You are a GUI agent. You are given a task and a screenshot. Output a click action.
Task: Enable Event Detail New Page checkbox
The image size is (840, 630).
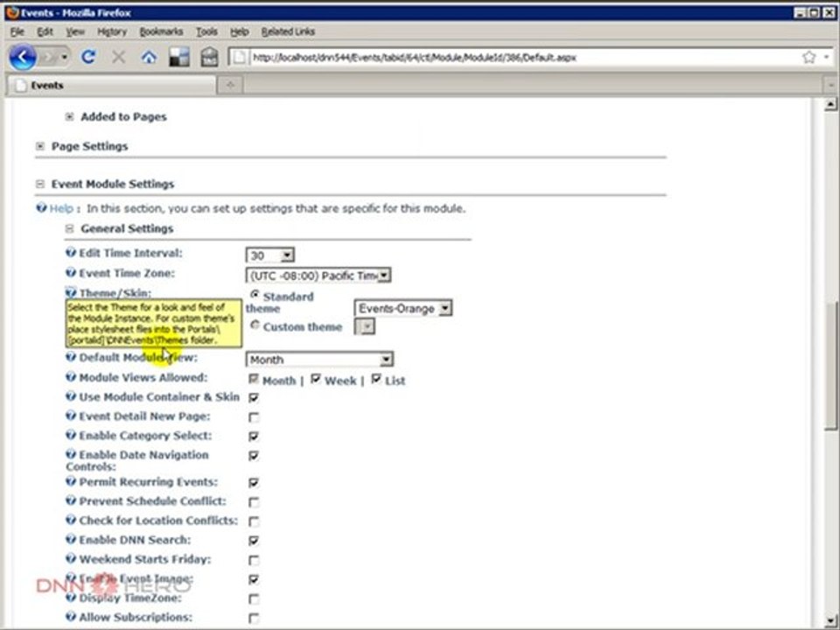[x=254, y=416]
